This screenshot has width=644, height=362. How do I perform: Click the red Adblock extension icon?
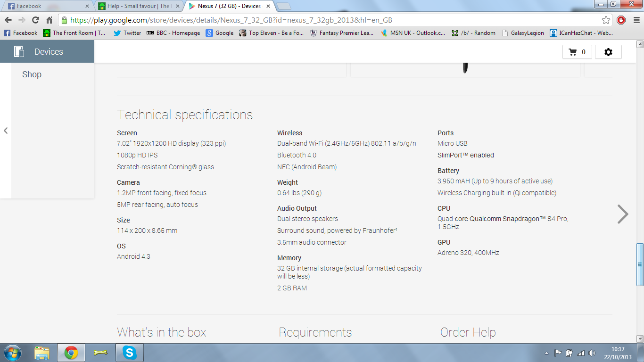coord(621,20)
